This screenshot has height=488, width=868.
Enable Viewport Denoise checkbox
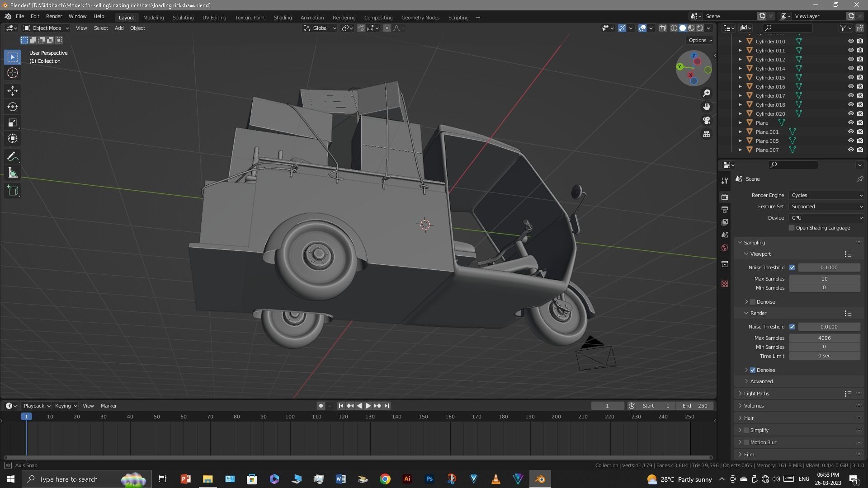(753, 302)
